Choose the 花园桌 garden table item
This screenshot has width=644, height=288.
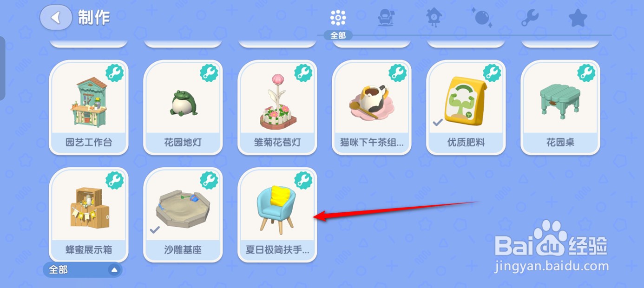point(560,107)
